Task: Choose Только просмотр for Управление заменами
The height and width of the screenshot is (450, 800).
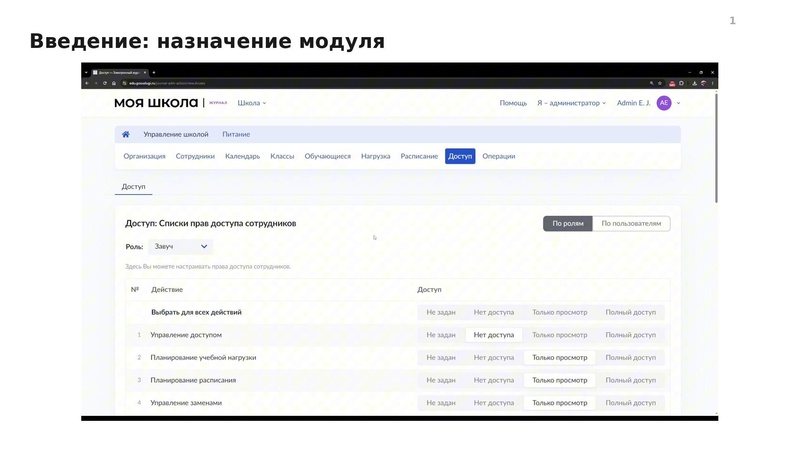Action: [560, 403]
